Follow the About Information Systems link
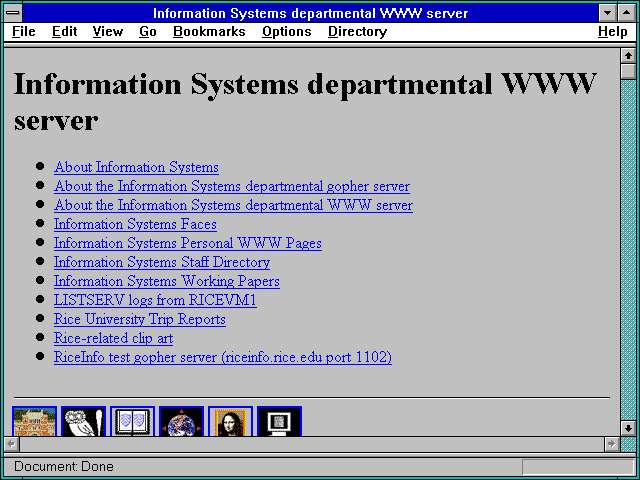Viewport: 640px width, 480px height. click(x=136, y=167)
